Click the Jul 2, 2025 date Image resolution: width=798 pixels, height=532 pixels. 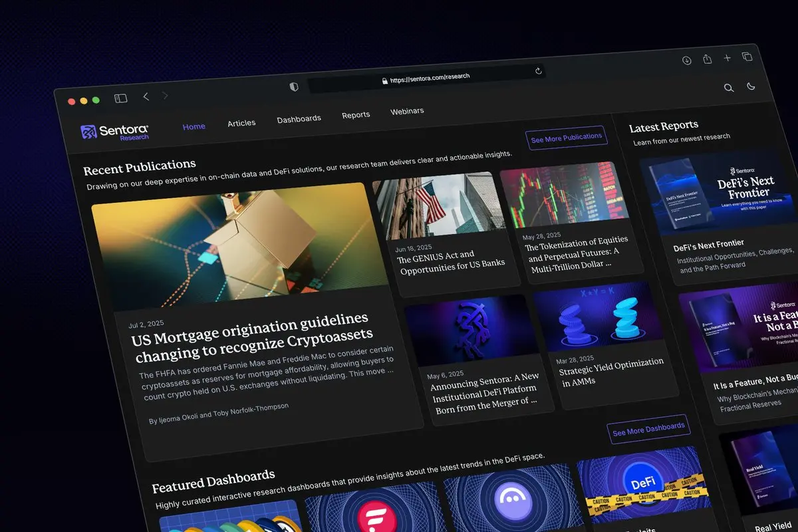click(x=146, y=325)
